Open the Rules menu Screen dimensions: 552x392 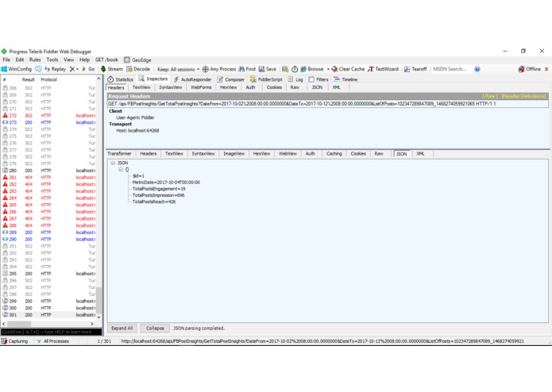click(x=35, y=60)
